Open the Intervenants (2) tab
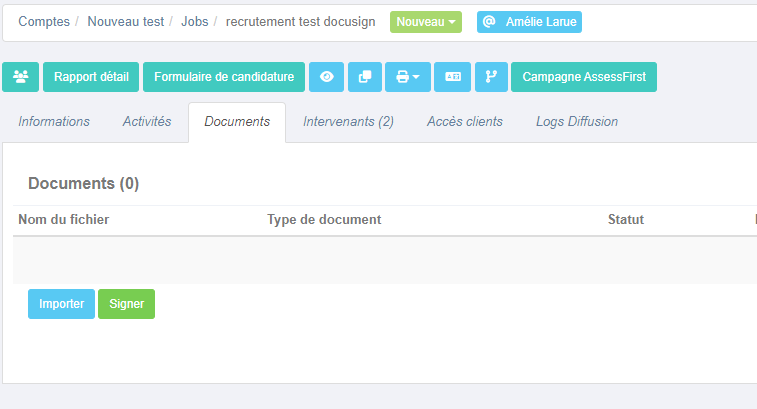Viewport: 757px width, 409px height. pyautogui.click(x=349, y=121)
